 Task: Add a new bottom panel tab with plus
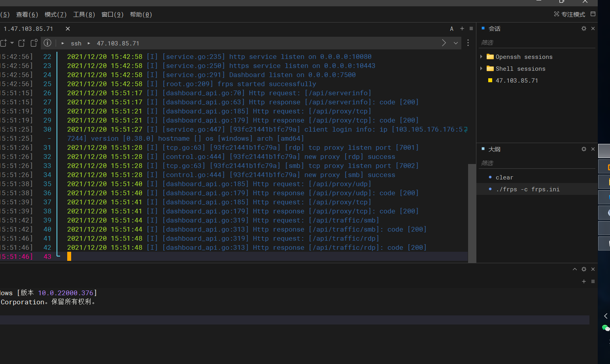pyautogui.click(x=584, y=281)
